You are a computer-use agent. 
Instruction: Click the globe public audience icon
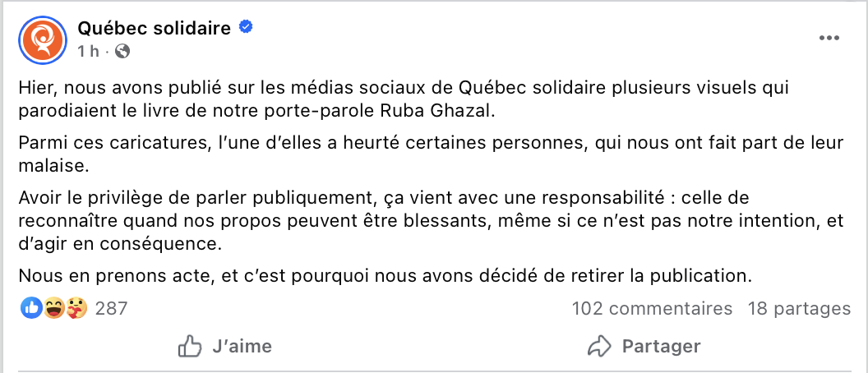click(122, 51)
